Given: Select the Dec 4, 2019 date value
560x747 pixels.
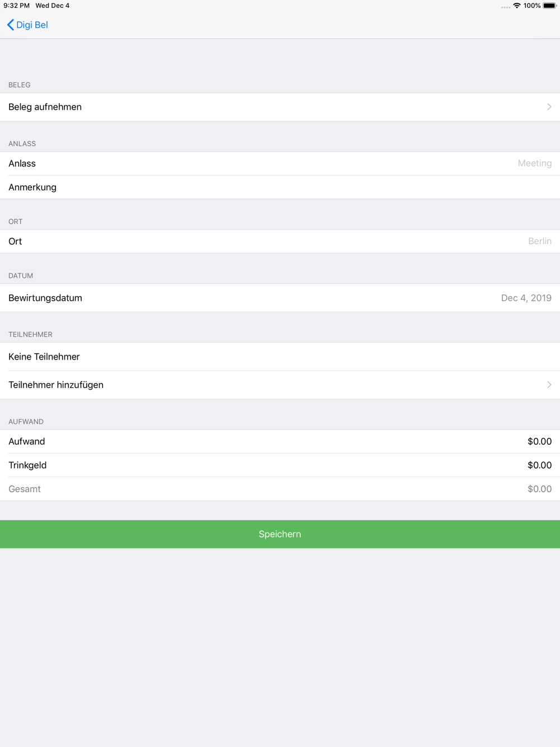Looking at the screenshot, I should tap(526, 298).
